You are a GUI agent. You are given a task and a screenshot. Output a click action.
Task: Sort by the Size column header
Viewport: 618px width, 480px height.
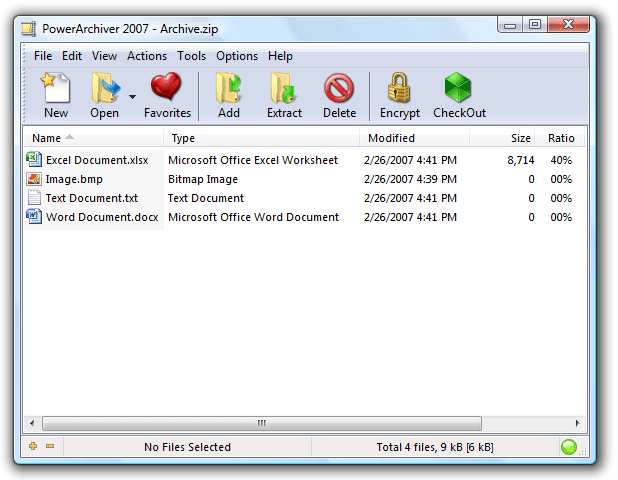tap(502, 138)
